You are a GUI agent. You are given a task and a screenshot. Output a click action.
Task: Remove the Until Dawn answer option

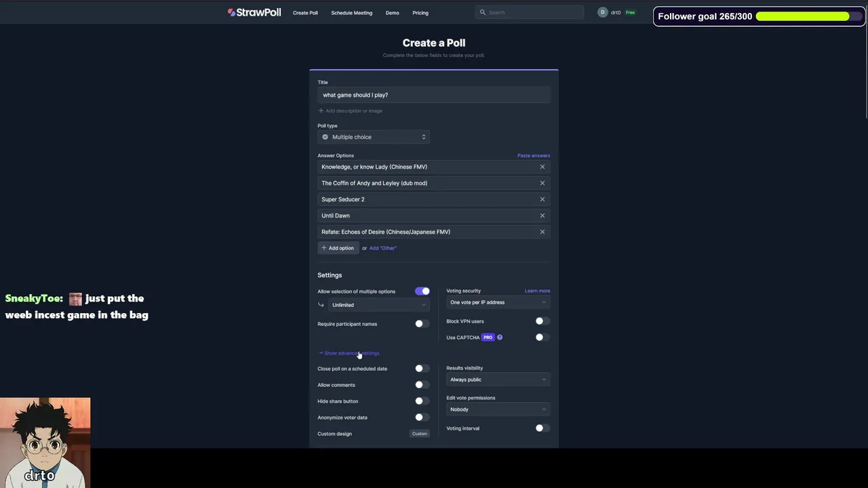pos(542,216)
